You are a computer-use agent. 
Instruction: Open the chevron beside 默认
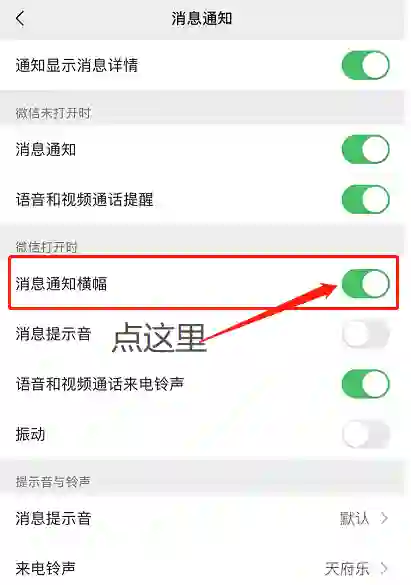[384, 518]
